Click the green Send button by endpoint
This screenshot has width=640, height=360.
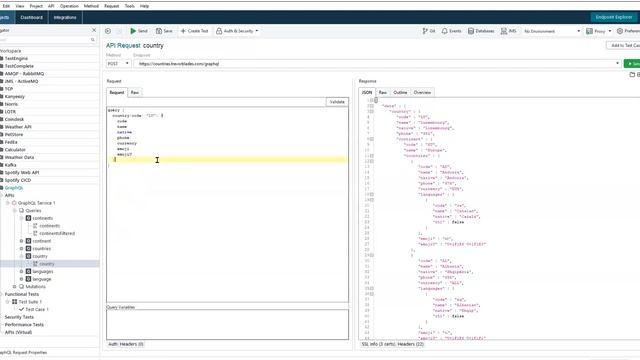click(x=632, y=64)
